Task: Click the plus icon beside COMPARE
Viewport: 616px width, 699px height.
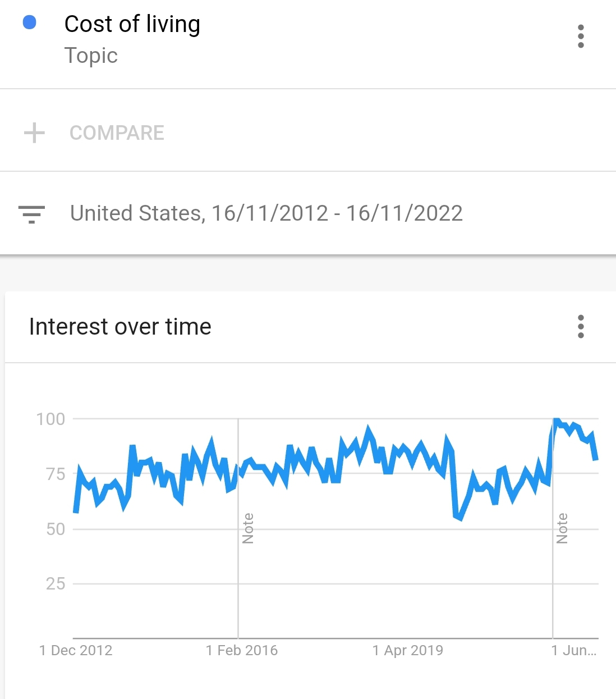Action: tap(34, 133)
